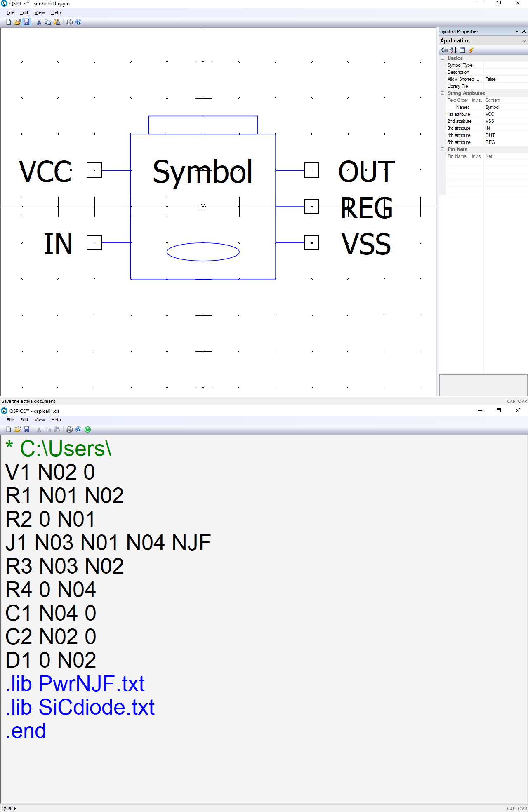Open View menu in qspice01.cir window
Viewport: 528px width, 812px height.
coord(40,420)
